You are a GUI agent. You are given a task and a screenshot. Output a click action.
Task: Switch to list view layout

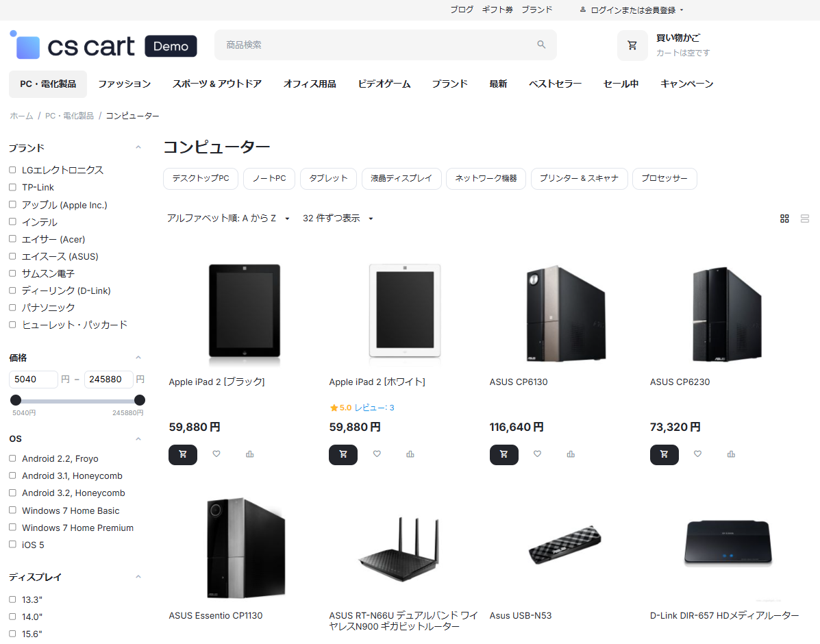tap(805, 219)
